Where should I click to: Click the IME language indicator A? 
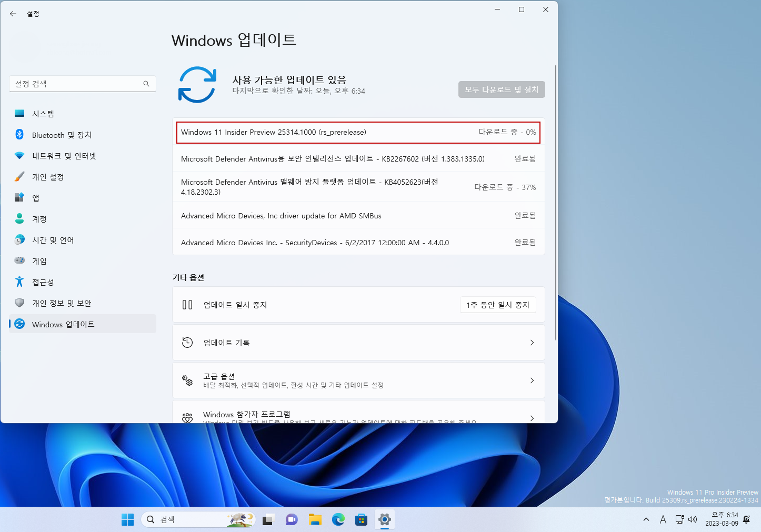(663, 519)
